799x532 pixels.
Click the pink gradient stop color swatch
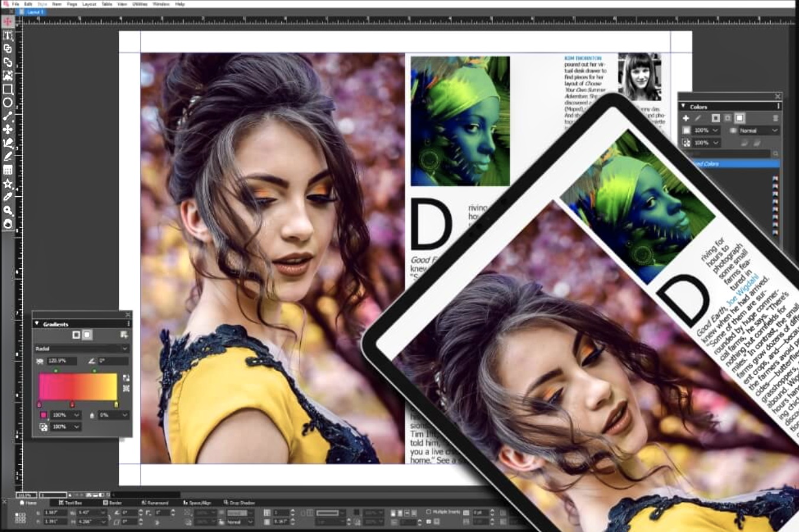click(43, 415)
